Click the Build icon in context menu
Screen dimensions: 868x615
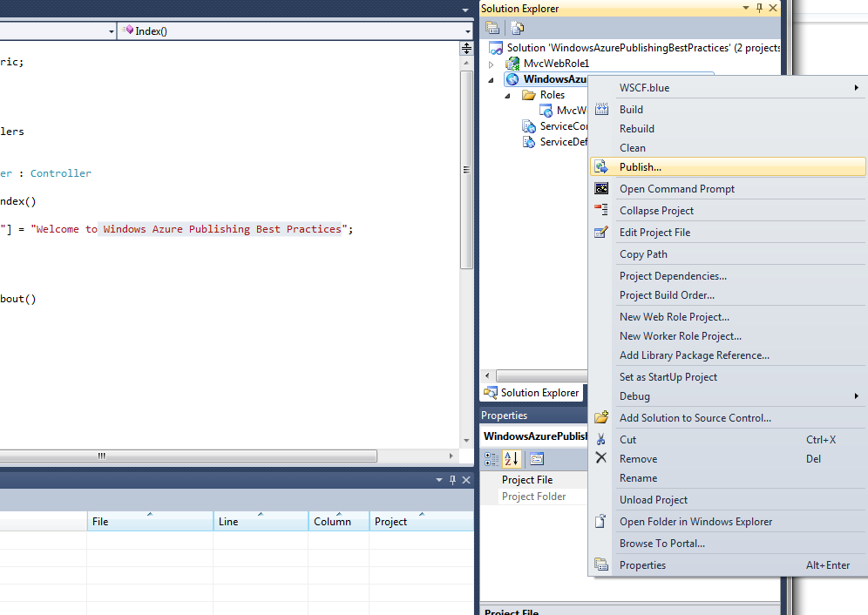pyautogui.click(x=601, y=110)
